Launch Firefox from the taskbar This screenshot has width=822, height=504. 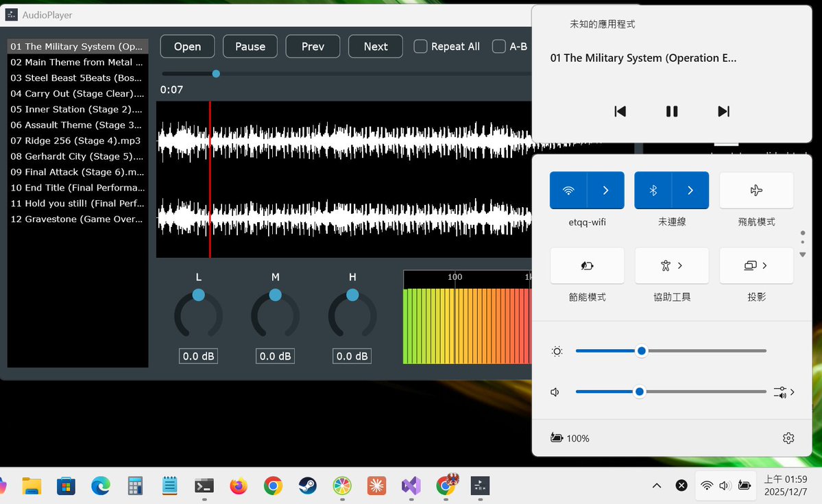click(x=239, y=486)
